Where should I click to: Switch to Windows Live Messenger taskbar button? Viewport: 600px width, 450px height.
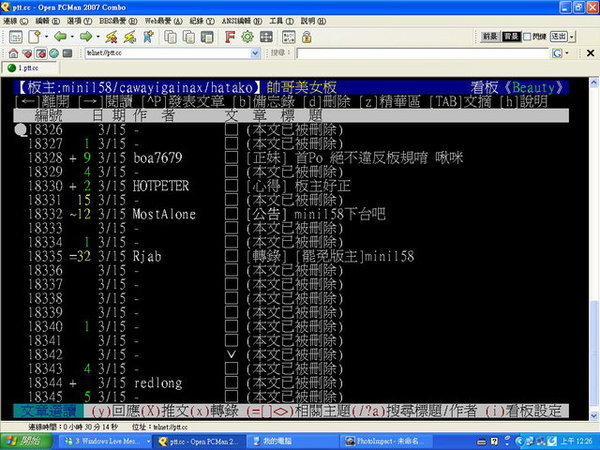105,442
